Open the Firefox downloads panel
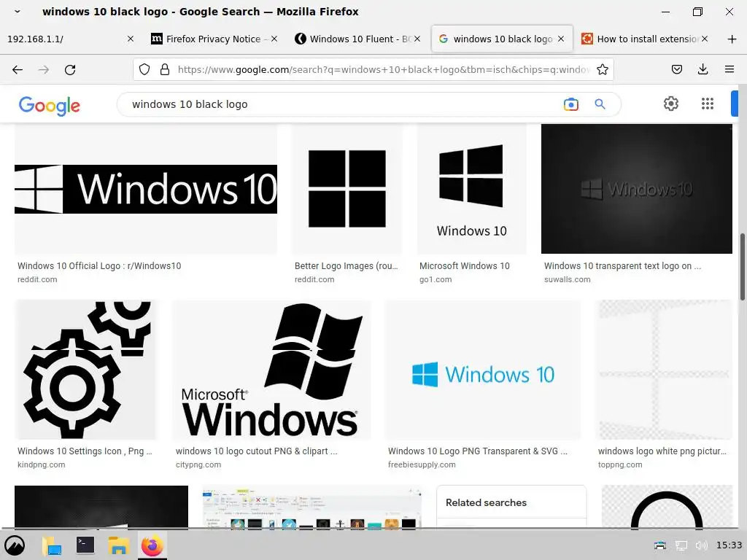Viewport: 747px width, 560px height. (x=703, y=69)
